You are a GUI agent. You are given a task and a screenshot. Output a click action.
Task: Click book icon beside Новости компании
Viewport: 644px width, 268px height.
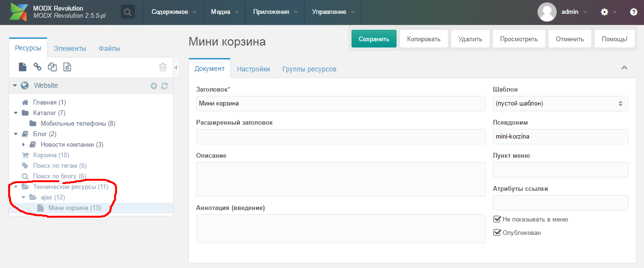[33, 144]
